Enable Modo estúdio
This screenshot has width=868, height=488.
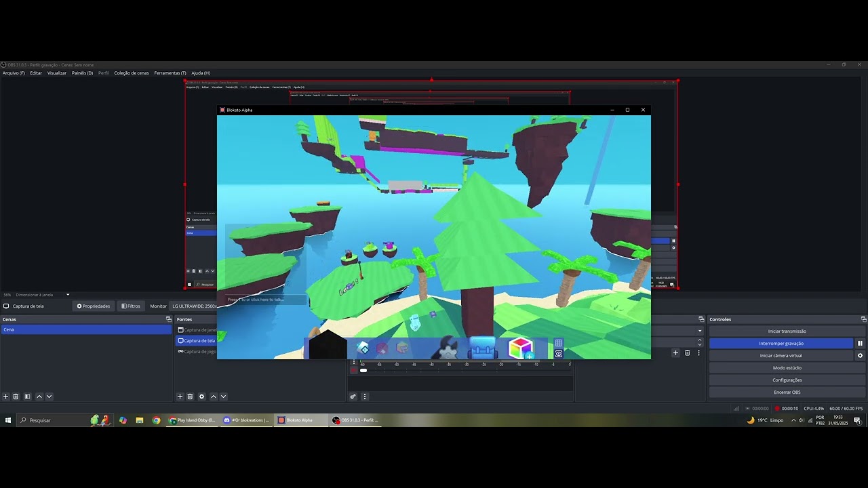[x=787, y=368]
